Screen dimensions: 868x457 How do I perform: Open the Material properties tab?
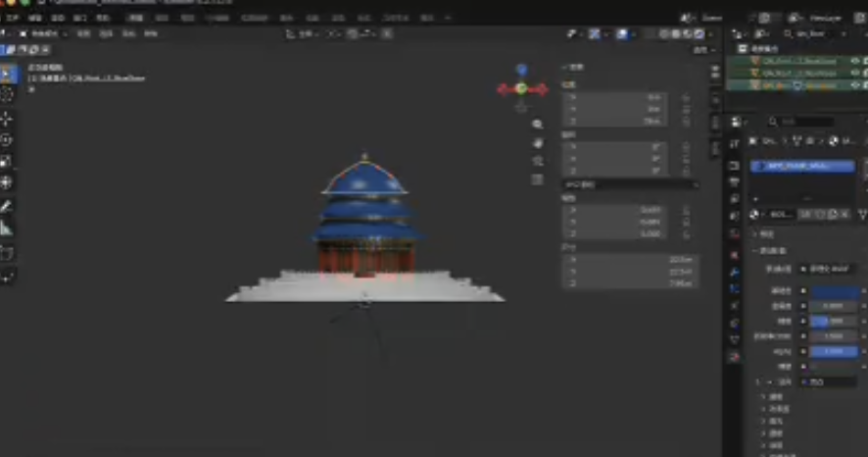(x=734, y=357)
